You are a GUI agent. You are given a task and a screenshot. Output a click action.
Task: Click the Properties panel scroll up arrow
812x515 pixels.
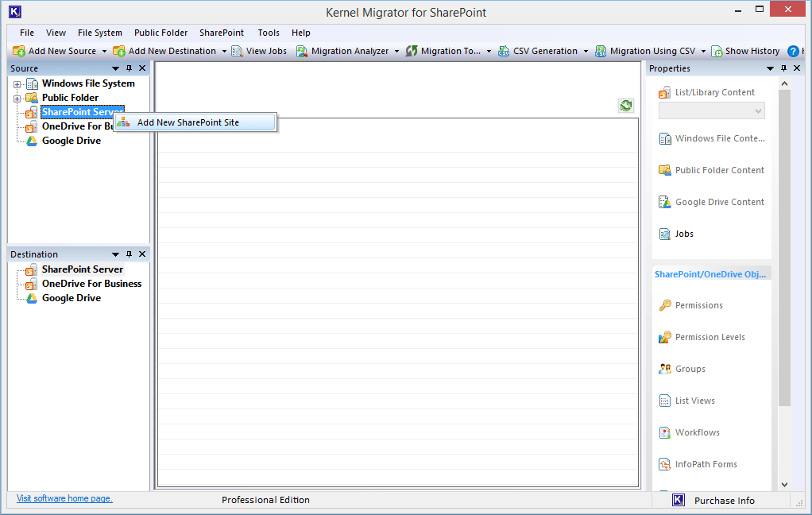point(784,83)
